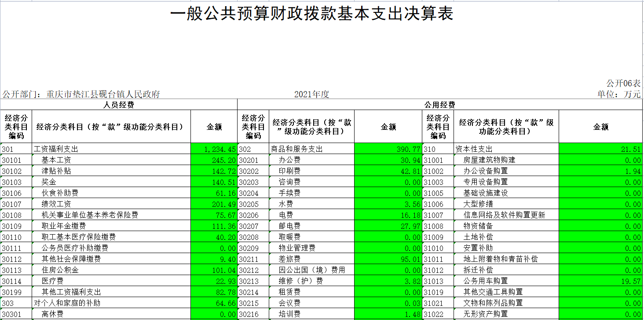
Task: Click the 医疗费 cell
Action: tap(111, 281)
